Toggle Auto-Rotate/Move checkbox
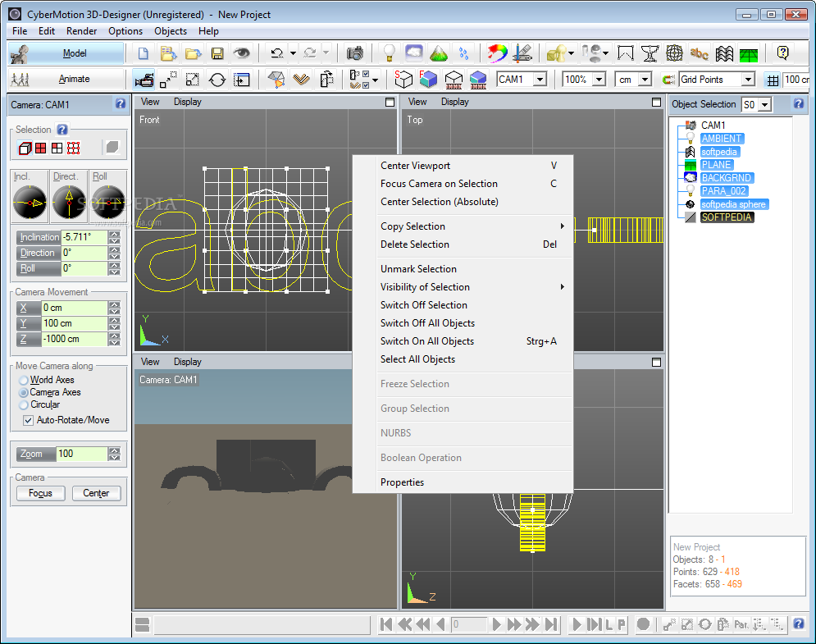Viewport: 816px width, 644px height. pyautogui.click(x=29, y=420)
